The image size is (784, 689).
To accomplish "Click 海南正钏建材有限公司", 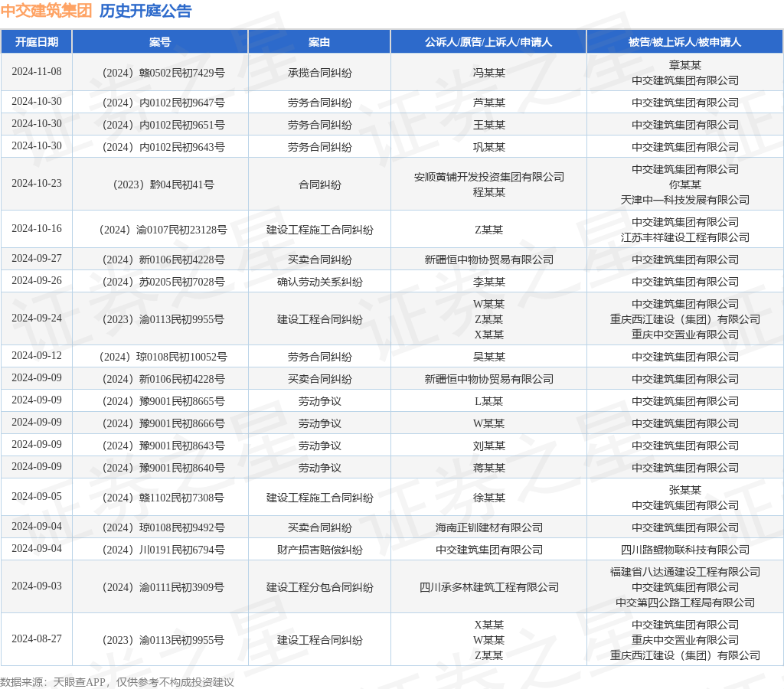I will click(489, 528).
